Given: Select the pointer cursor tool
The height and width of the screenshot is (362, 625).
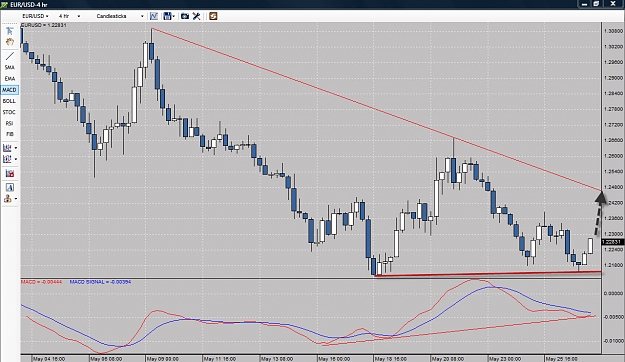Looking at the screenshot, I should [x=10, y=31].
